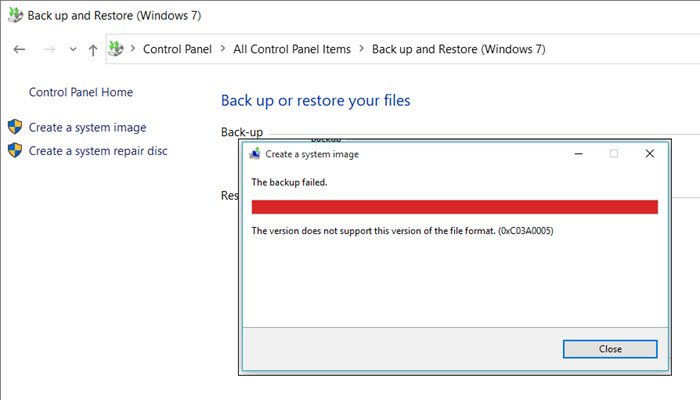Click the address bar location icon

[x=117, y=49]
